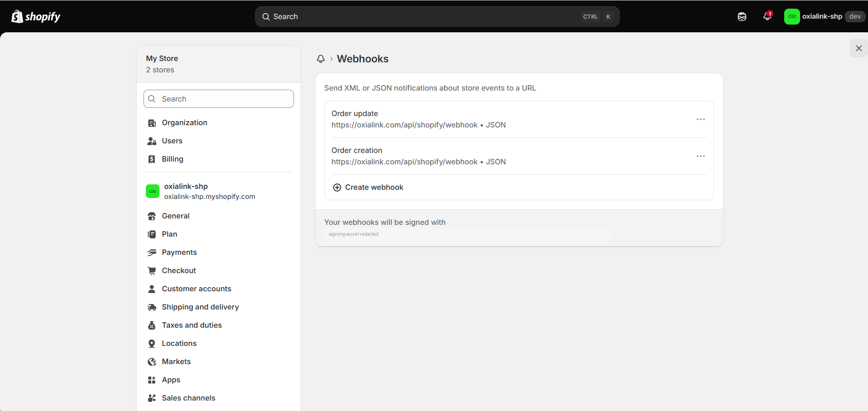Image resolution: width=868 pixels, height=411 pixels.
Task: Open options menu for Order update webhook
Action: click(700, 119)
